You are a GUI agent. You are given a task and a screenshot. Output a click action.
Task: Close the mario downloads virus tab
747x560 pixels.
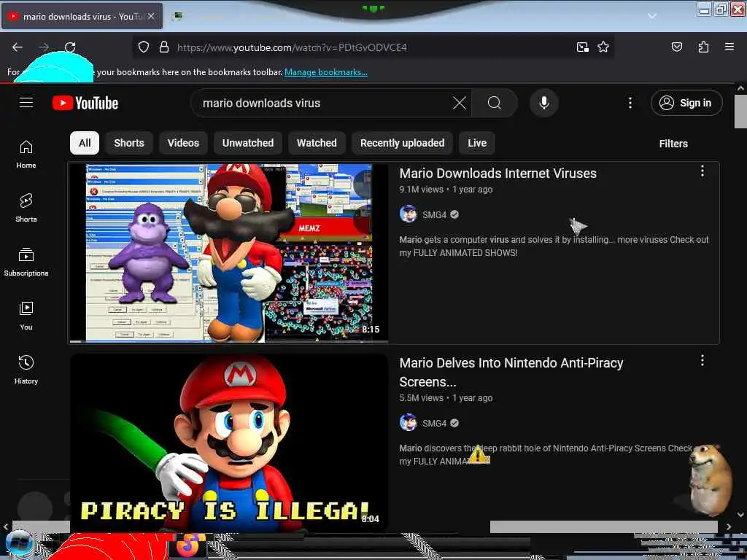[x=150, y=16]
